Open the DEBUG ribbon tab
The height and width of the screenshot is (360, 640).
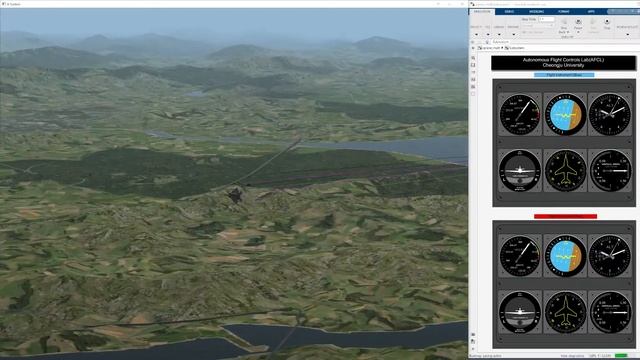[509, 11]
